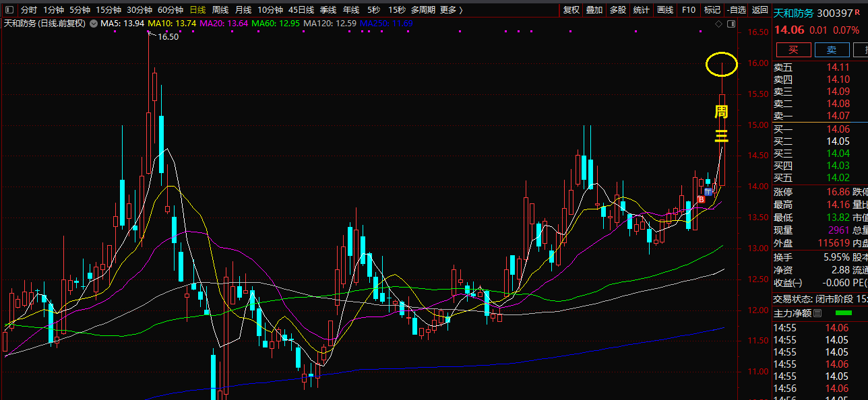Click the 叠加 overlay button

(x=594, y=10)
